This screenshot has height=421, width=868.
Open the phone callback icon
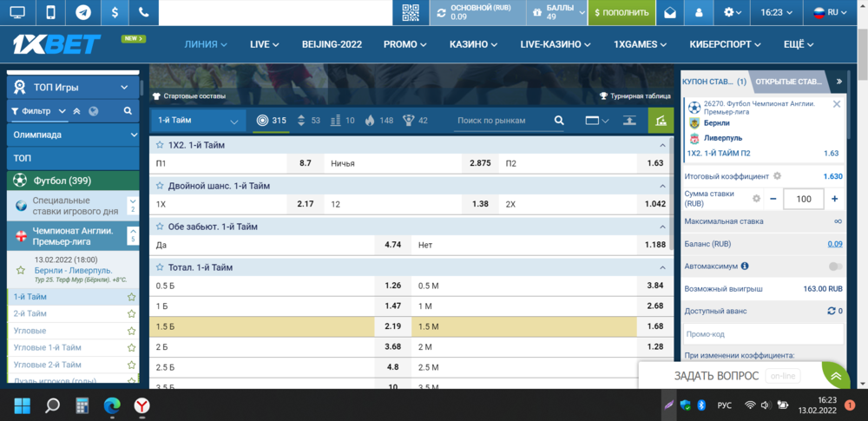pos(143,12)
